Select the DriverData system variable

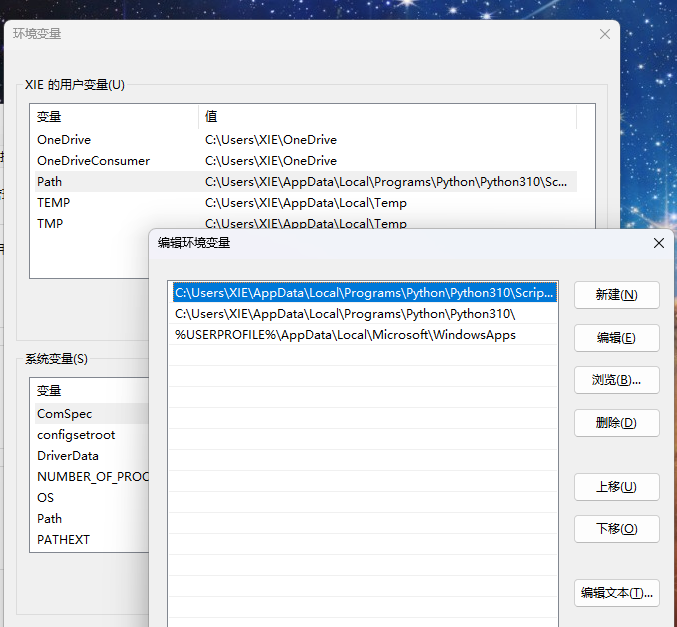coord(92,456)
